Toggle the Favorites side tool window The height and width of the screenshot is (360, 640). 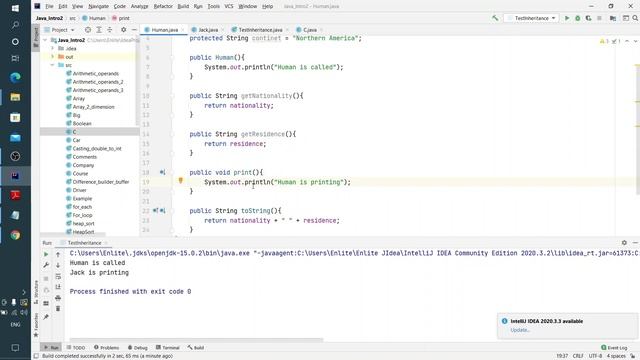[x=36, y=325]
